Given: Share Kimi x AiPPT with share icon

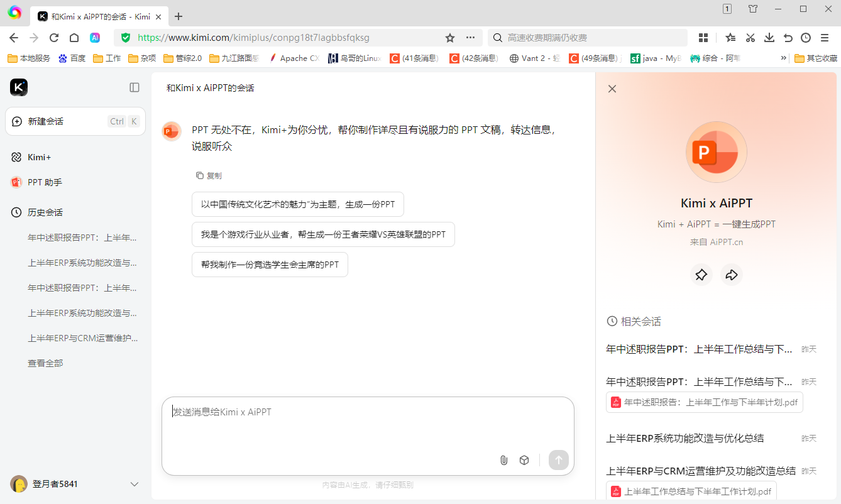Looking at the screenshot, I should [732, 275].
